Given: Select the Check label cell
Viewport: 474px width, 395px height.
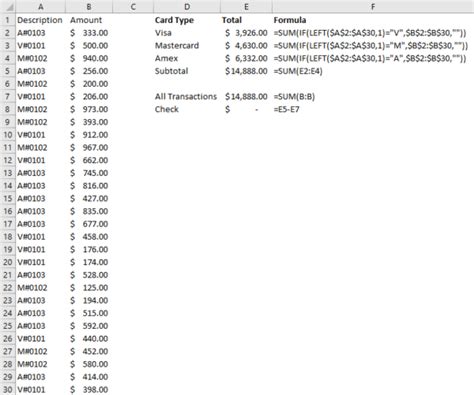Looking at the screenshot, I should pyautogui.click(x=167, y=109).
